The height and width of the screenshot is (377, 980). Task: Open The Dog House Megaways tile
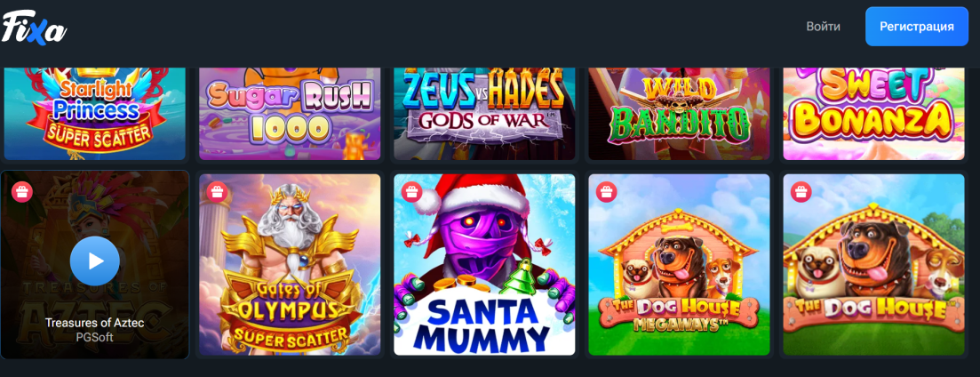[680, 264]
